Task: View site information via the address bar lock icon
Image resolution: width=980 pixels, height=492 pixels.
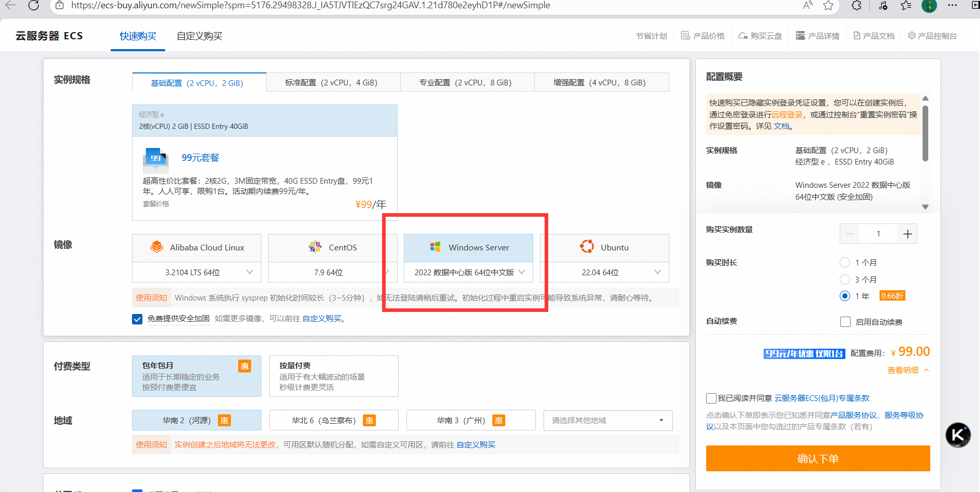Action: point(60,5)
